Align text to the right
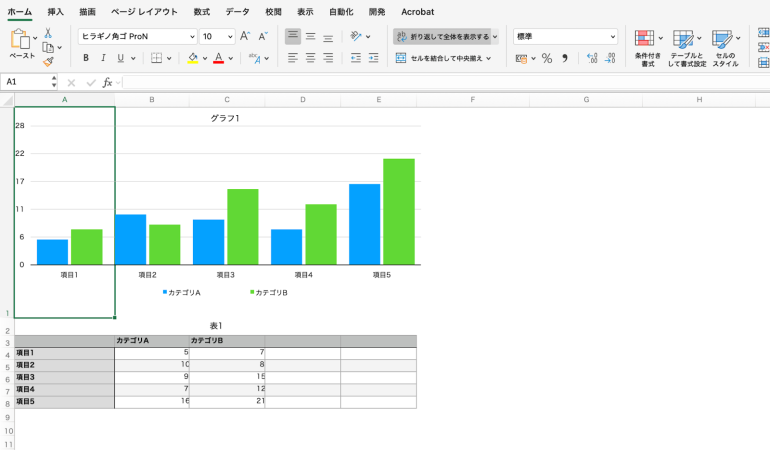 click(x=328, y=58)
